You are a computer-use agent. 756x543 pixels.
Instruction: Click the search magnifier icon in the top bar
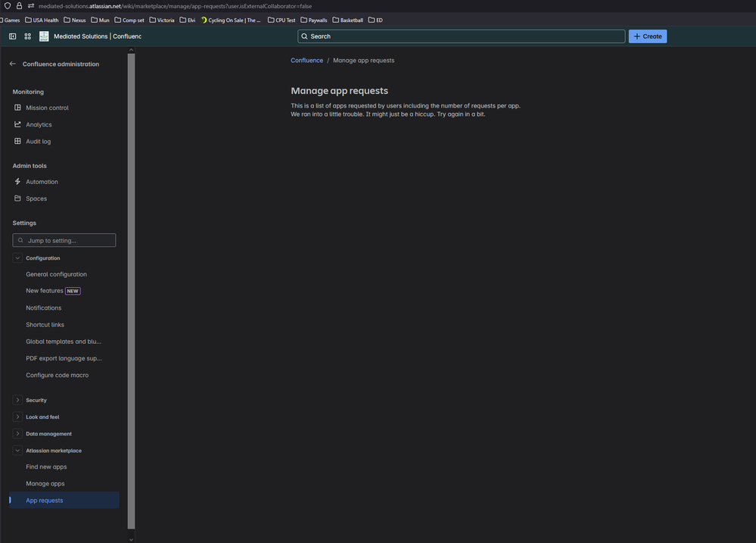(x=304, y=36)
